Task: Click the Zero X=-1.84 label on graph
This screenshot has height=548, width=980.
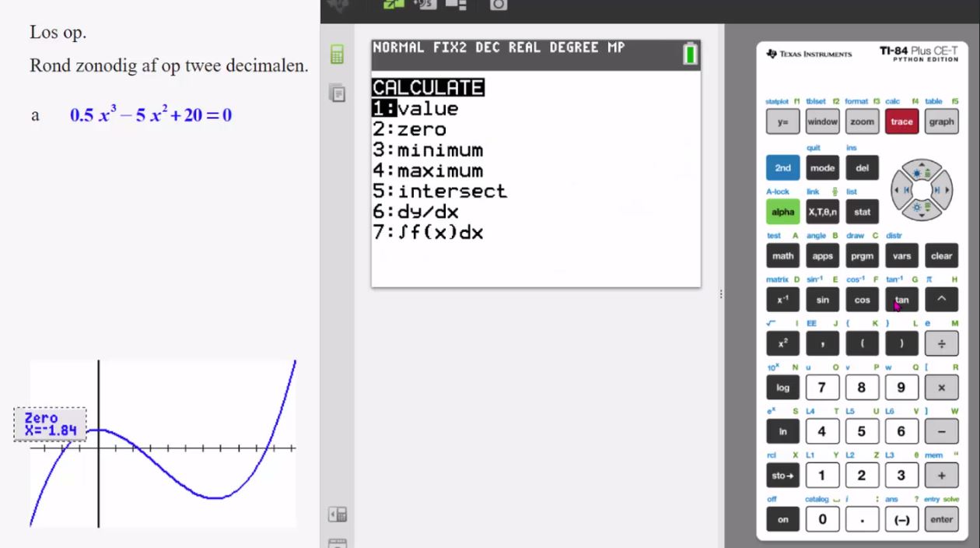Action: 50,424
